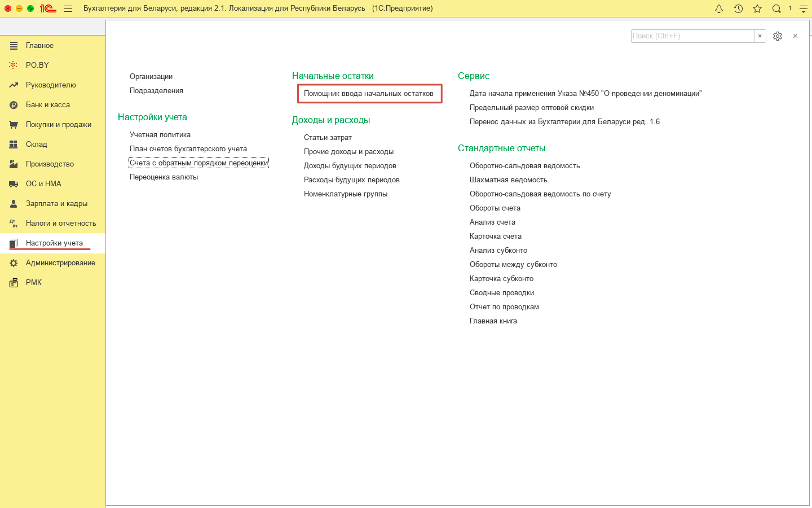
Task: Open Помощник ввода начальных остатков
Action: click(x=369, y=94)
